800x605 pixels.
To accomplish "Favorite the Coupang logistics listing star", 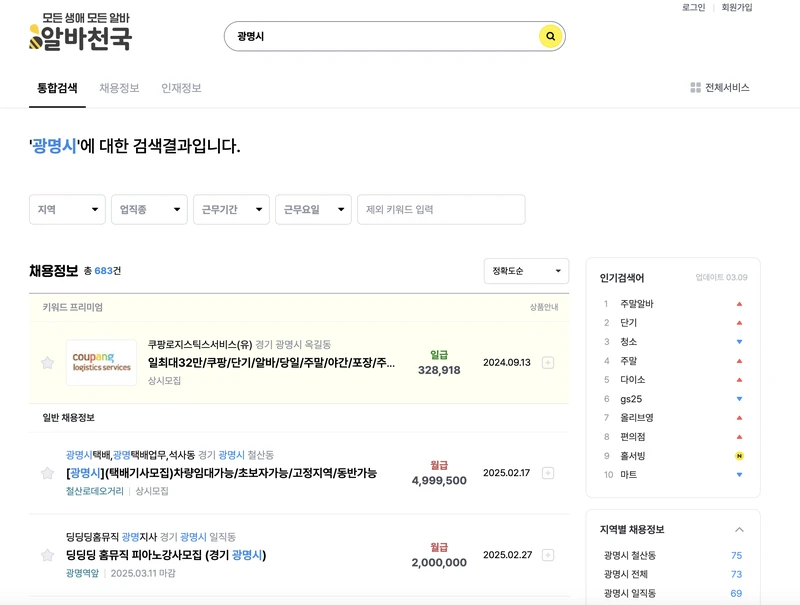I will [x=47, y=362].
